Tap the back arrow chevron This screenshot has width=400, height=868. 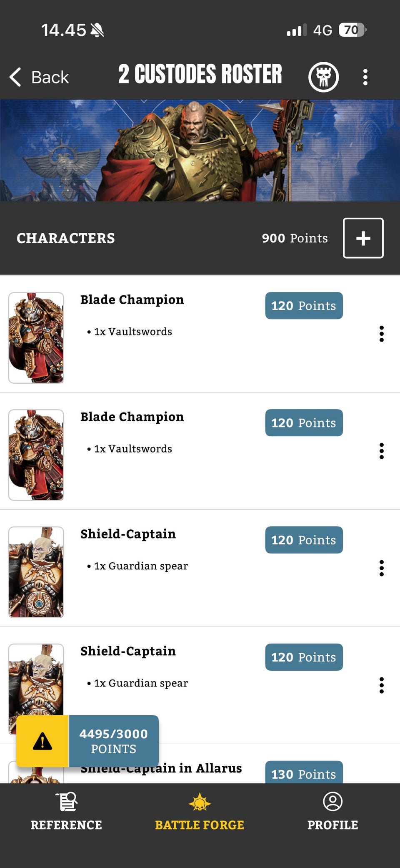(x=15, y=77)
